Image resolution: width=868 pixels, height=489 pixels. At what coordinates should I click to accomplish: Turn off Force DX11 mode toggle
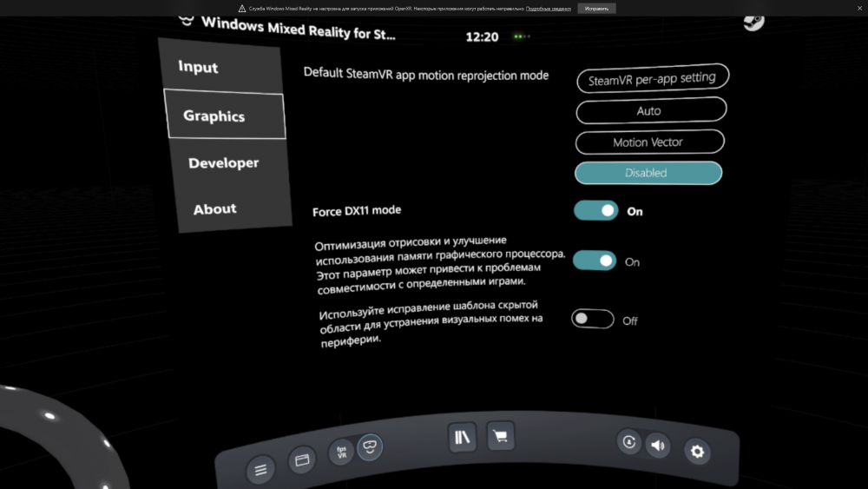(x=595, y=210)
